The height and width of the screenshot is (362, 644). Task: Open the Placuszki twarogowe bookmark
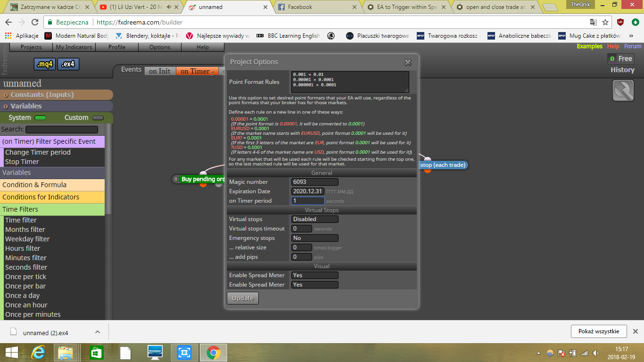378,35
